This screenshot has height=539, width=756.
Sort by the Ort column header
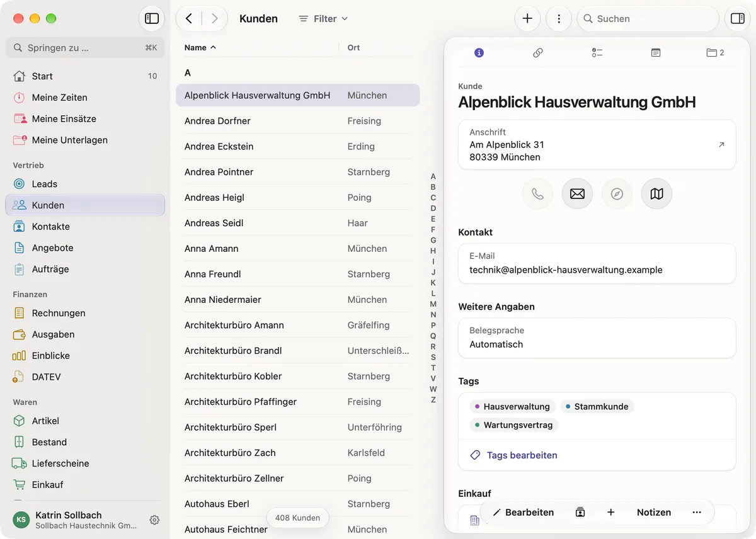coord(353,48)
